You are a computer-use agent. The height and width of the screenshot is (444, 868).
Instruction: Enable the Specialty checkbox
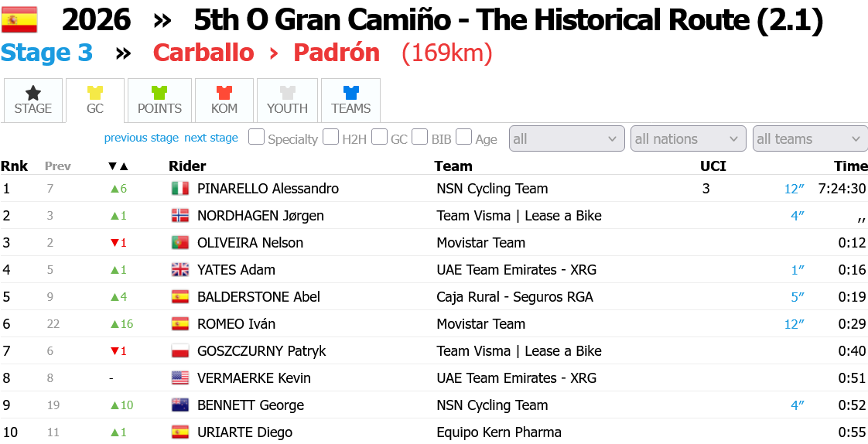(256, 138)
